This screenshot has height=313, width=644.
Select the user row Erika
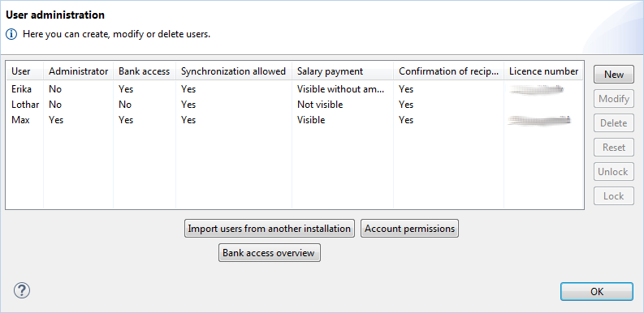[295, 89]
